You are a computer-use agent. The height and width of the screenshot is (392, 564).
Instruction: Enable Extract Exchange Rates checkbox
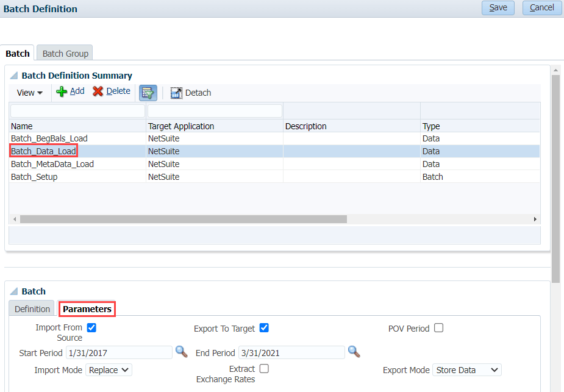[x=264, y=369]
